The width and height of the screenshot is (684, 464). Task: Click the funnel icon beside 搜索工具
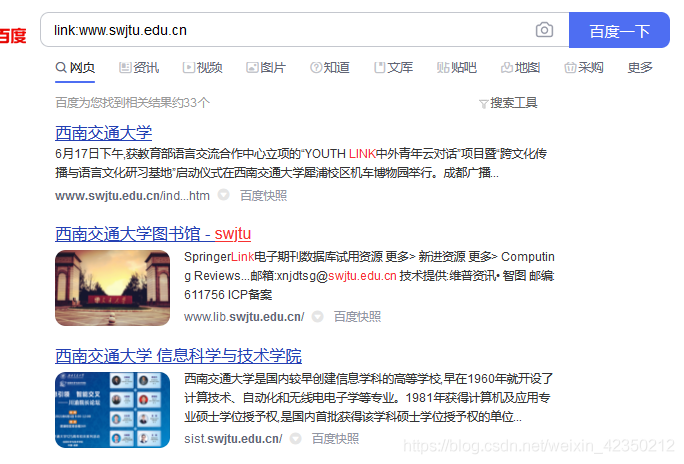(x=483, y=104)
